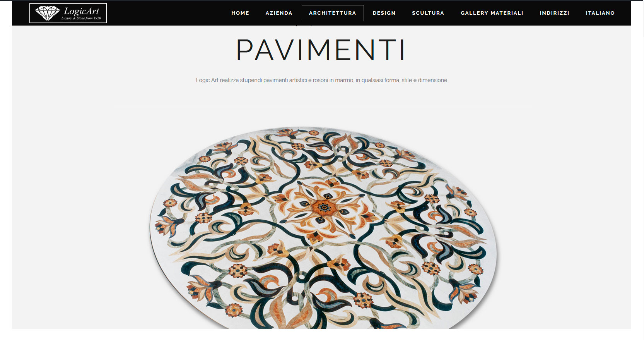
Task: Select the highlighted ARCHITETTURA menu item
Action: tap(333, 13)
